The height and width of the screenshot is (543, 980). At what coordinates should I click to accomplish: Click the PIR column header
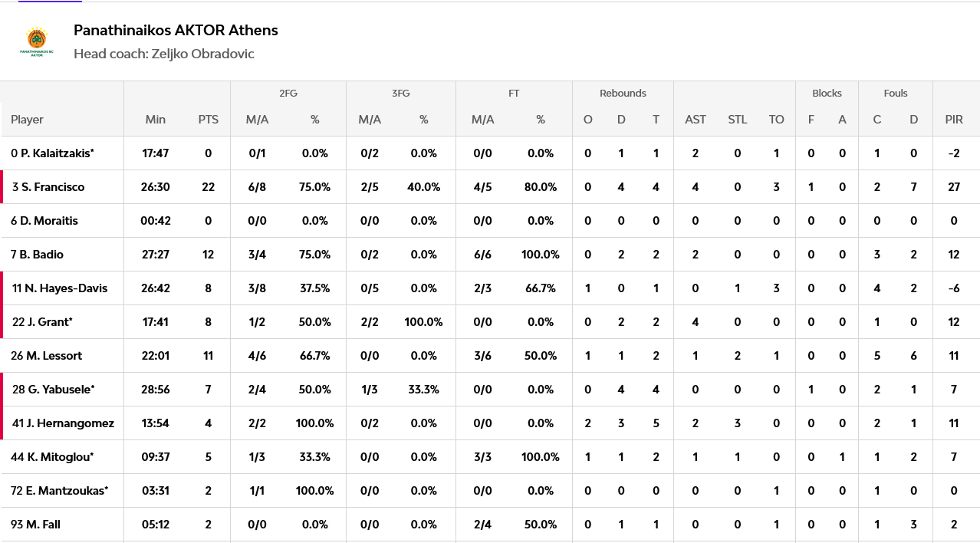[x=954, y=120]
